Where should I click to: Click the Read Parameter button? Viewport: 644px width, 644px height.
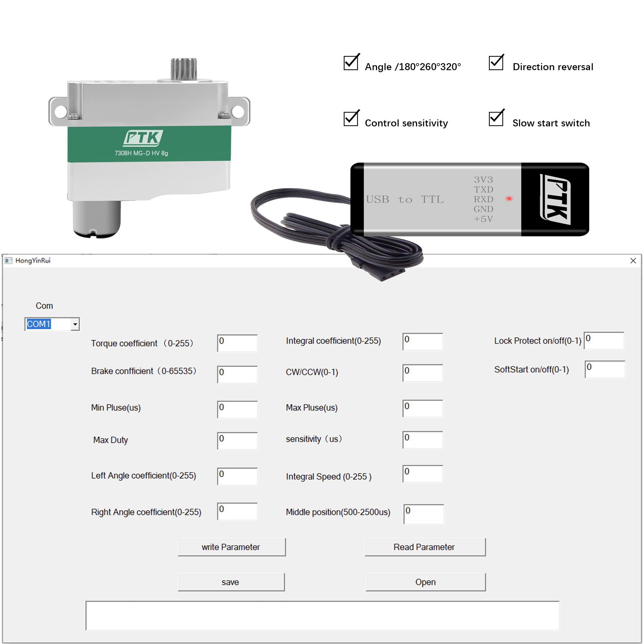tap(425, 547)
